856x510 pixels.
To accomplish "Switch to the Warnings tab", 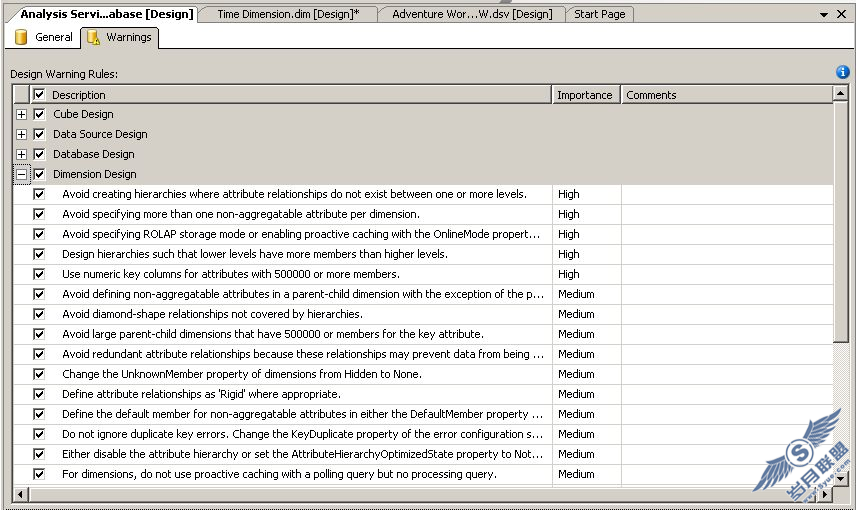I will click(120, 37).
